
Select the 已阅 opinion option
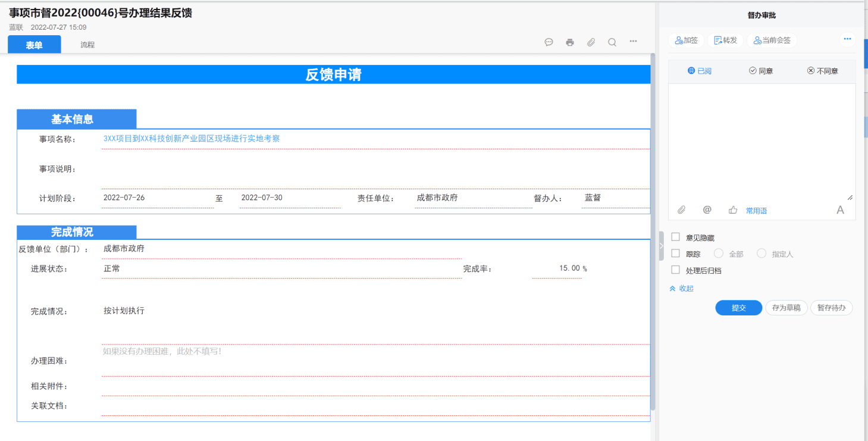(700, 71)
